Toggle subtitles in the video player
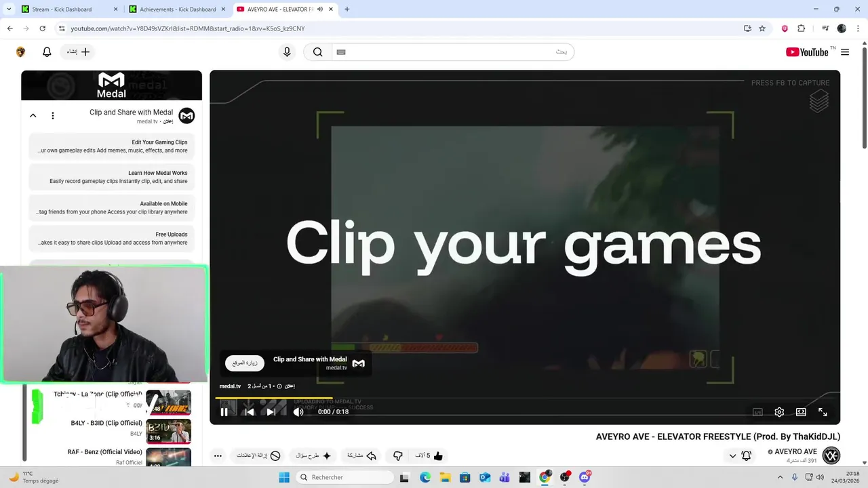Image resolution: width=868 pixels, height=488 pixels. tap(757, 412)
